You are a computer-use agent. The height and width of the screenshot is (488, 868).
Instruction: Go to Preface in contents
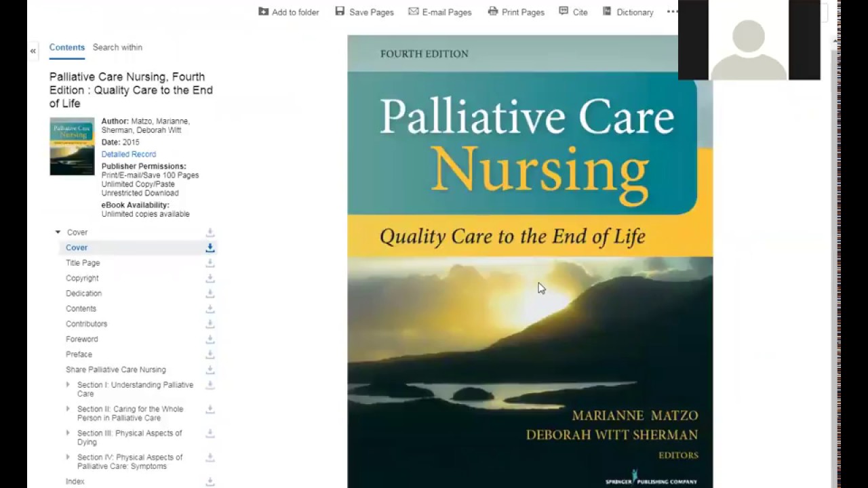[x=79, y=354]
